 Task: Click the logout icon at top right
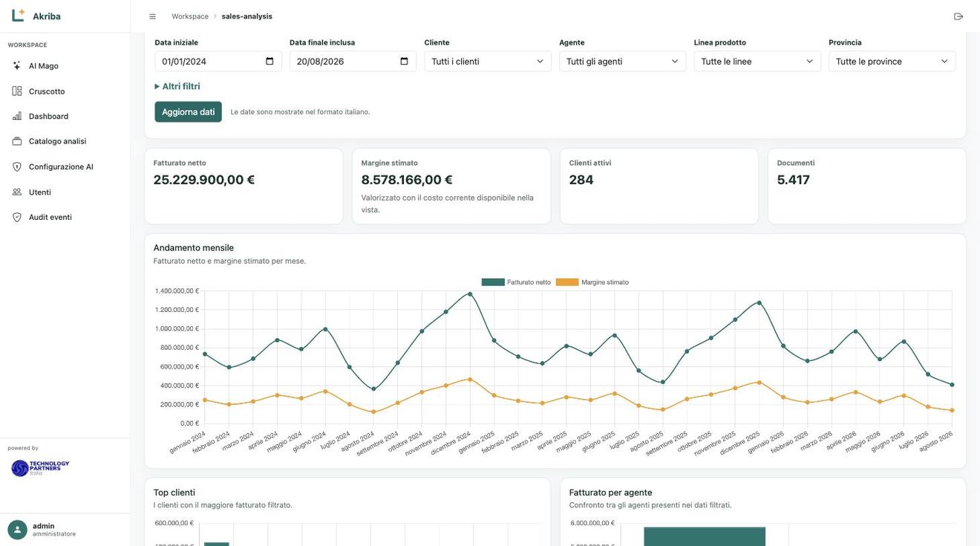(x=958, y=16)
